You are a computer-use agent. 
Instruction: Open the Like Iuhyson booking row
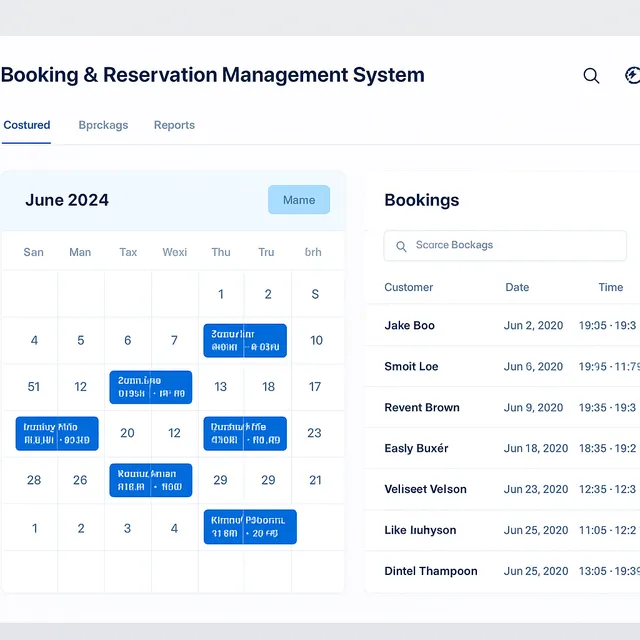click(502, 530)
